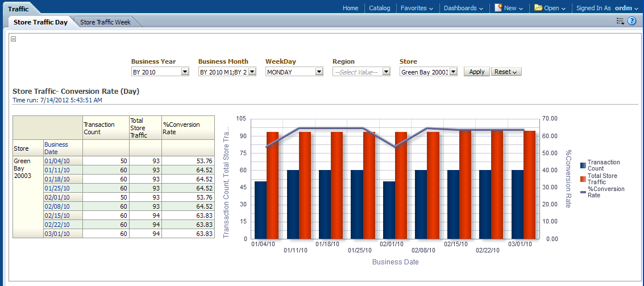Click the Apply button

477,72
